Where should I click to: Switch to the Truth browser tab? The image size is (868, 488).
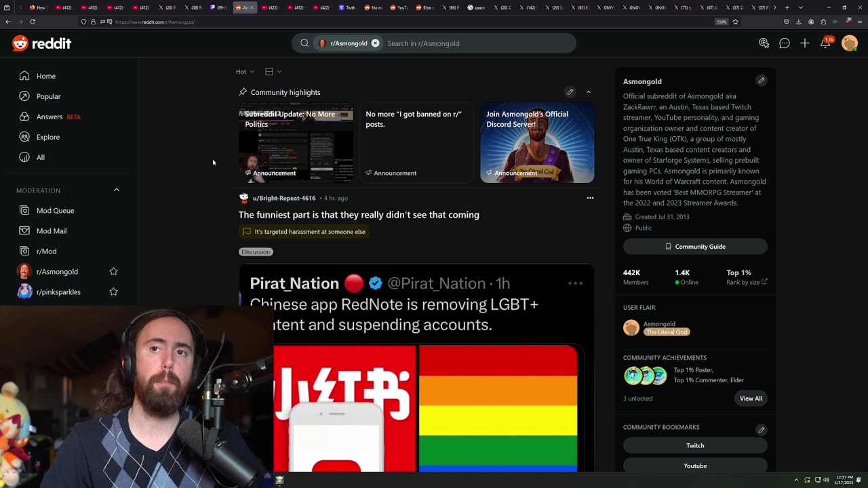(x=347, y=7)
